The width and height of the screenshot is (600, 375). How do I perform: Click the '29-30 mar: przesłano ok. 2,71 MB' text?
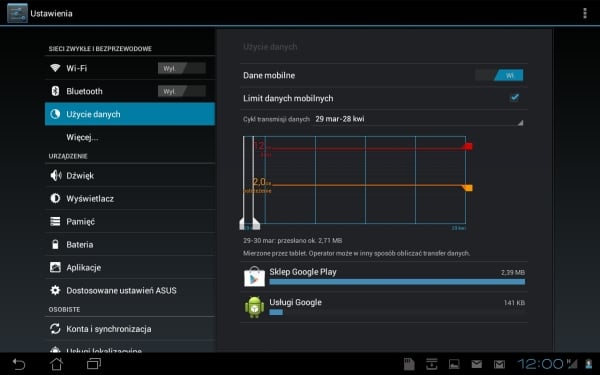pyautogui.click(x=293, y=241)
